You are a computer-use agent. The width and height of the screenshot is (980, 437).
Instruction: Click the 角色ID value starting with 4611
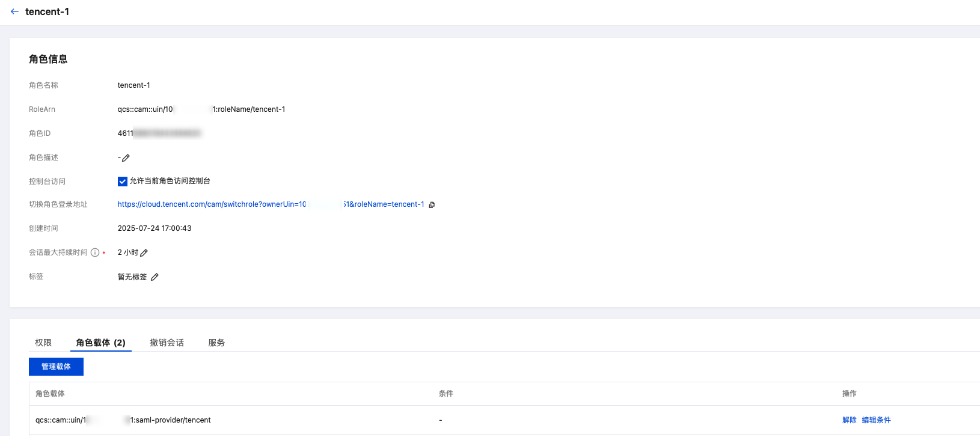pos(159,133)
